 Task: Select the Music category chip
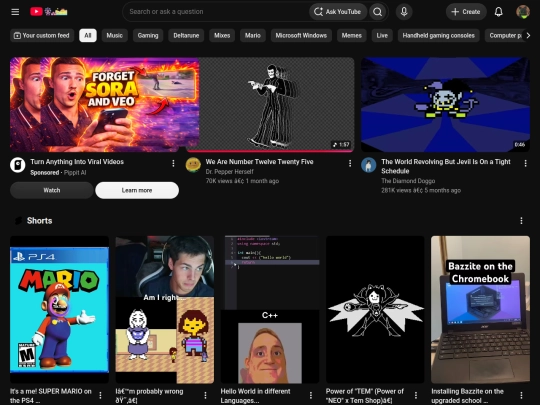click(115, 35)
